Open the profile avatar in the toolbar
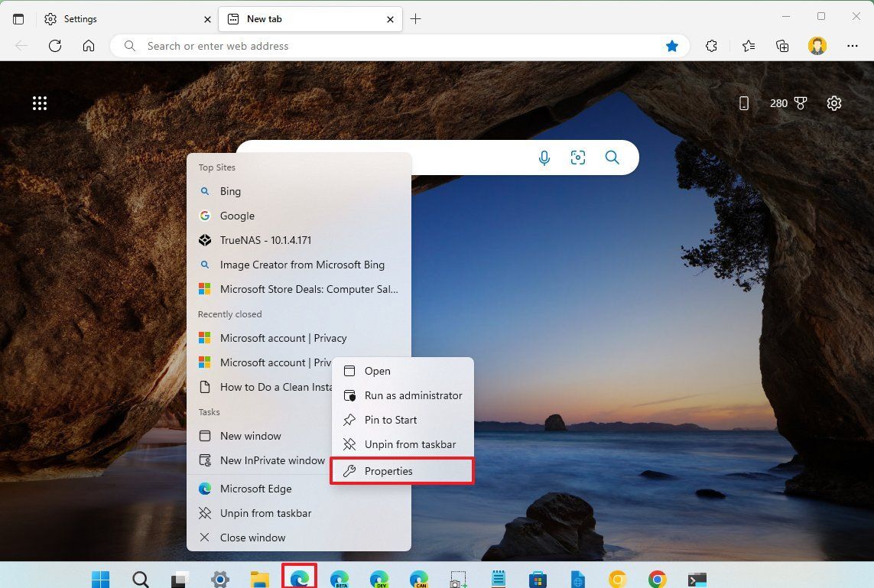The height and width of the screenshot is (588, 874). (x=817, y=46)
